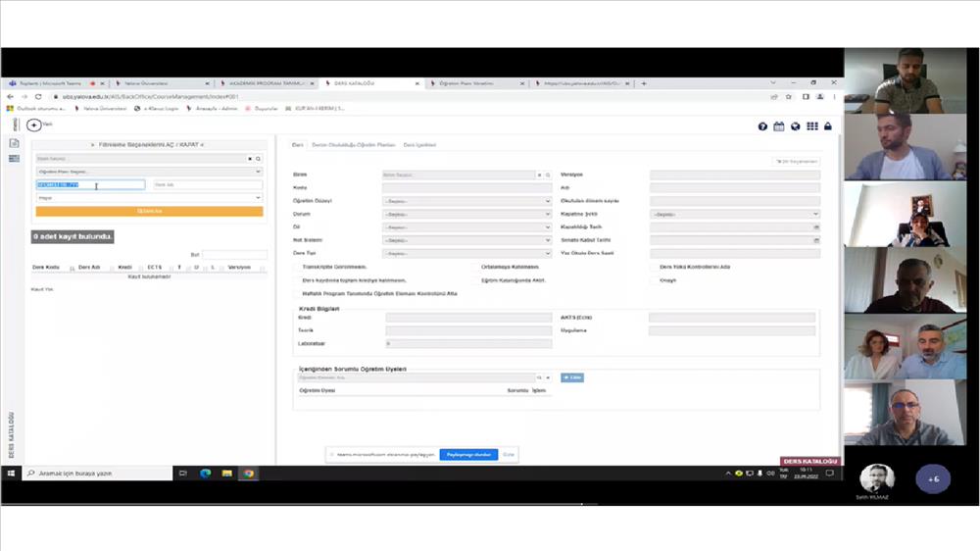Click the globe language icon

tap(795, 126)
